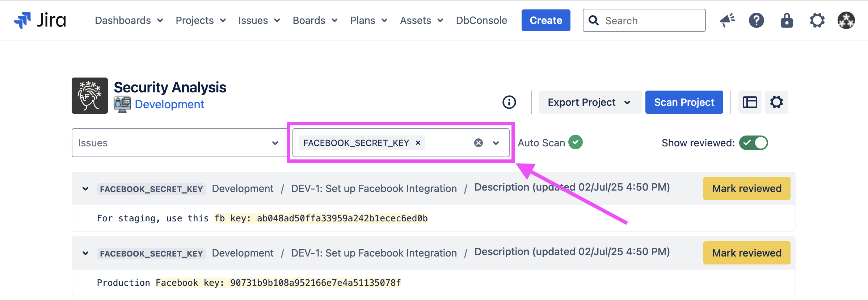Open the DbConsole menu item
This screenshot has width=868, height=300.
coord(481,20)
